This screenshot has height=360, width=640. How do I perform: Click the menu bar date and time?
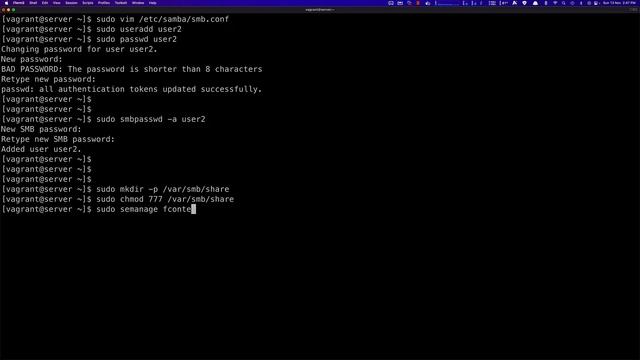(620, 3)
